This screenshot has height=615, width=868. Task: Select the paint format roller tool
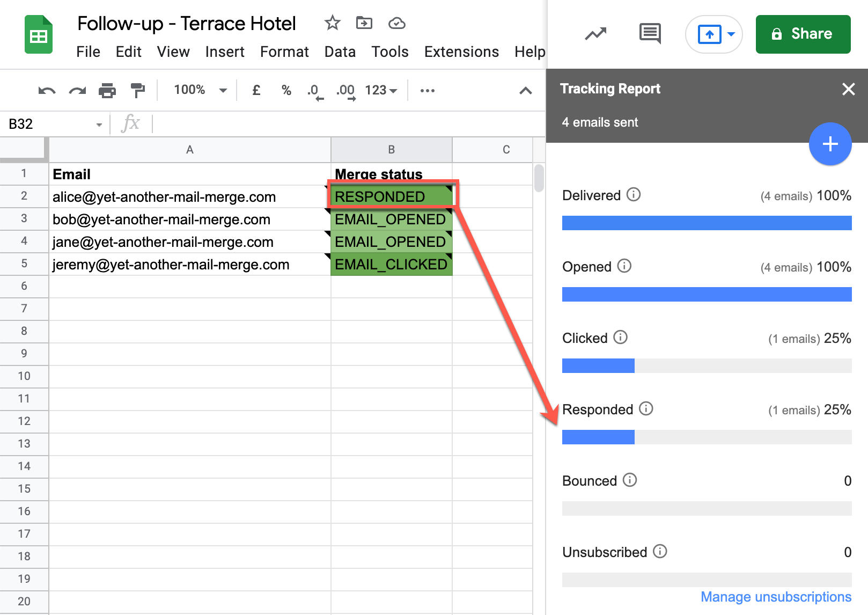[x=138, y=91]
